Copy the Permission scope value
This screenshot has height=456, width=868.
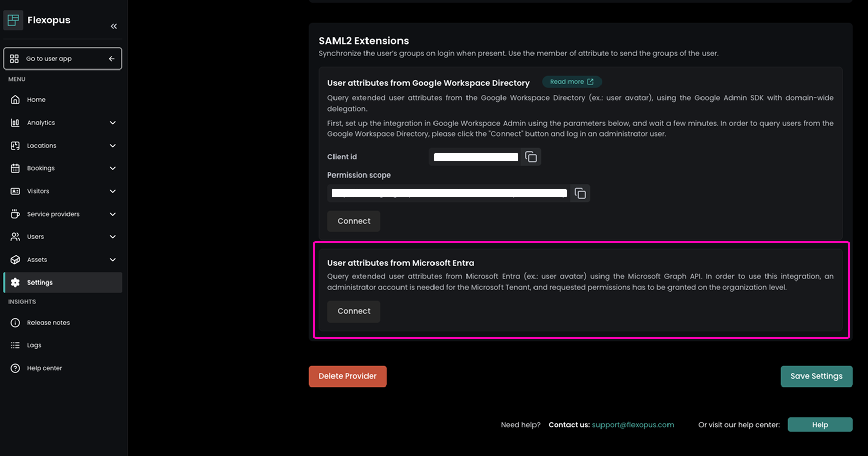580,193
